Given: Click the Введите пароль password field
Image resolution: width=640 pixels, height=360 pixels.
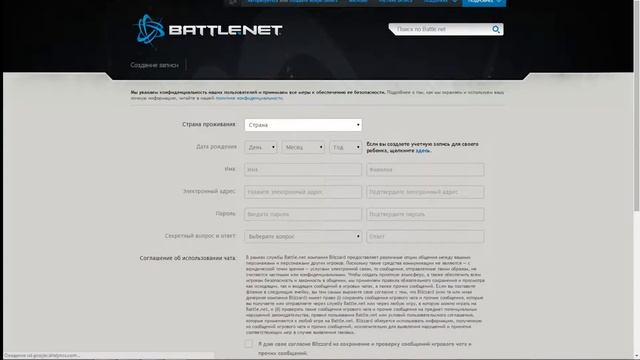Looking at the screenshot, I should point(303,214).
